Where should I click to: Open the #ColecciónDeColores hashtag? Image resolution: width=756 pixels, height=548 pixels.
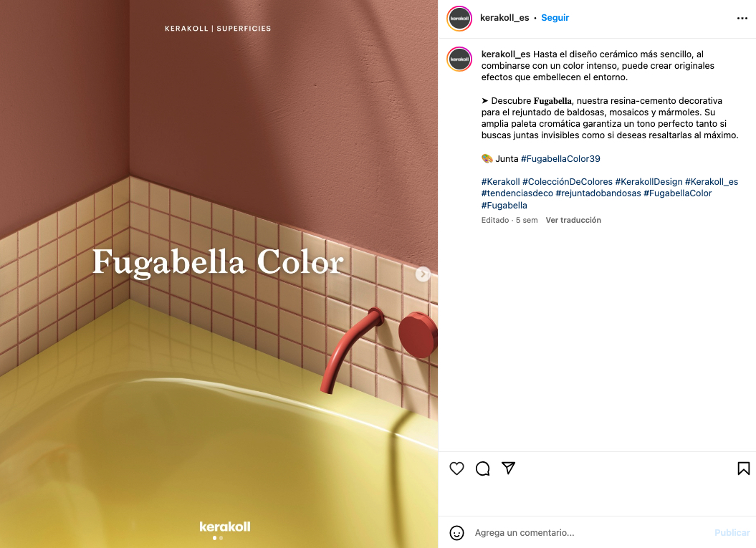(x=567, y=182)
